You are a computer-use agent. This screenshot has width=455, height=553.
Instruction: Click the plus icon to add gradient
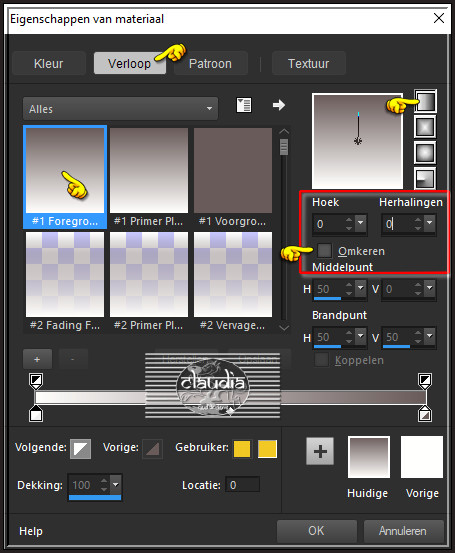click(x=37, y=359)
